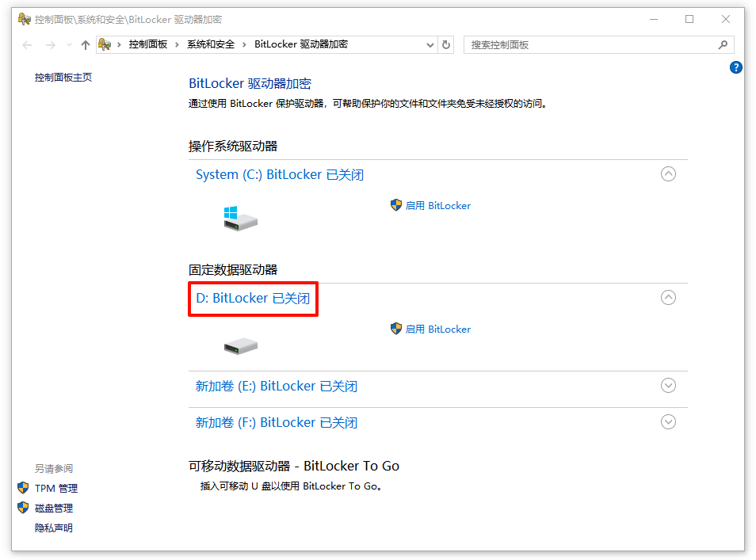This screenshot has width=756, height=560.
Task: Minimize the BitLocker window
Action: coord(654,19)
